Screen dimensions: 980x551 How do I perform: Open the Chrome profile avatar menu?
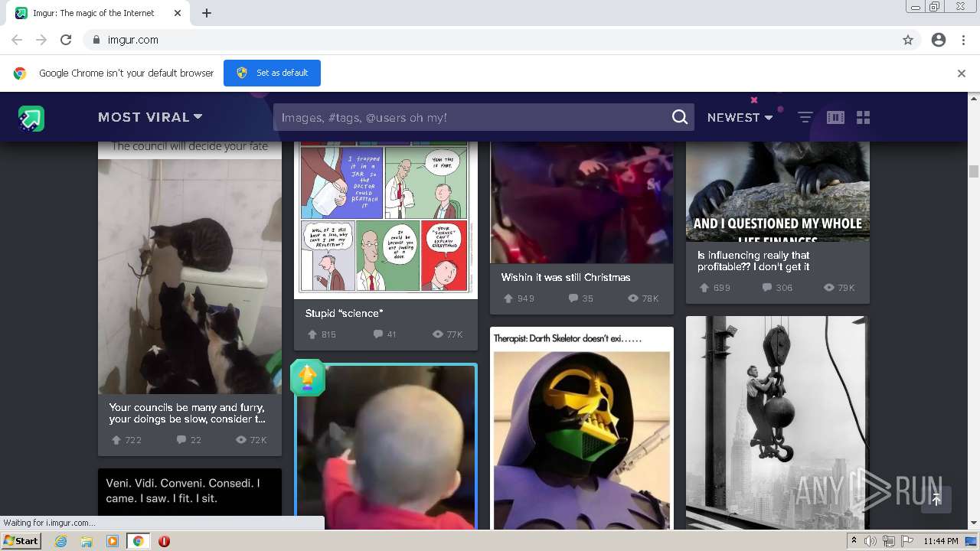(x=939, y=40)
